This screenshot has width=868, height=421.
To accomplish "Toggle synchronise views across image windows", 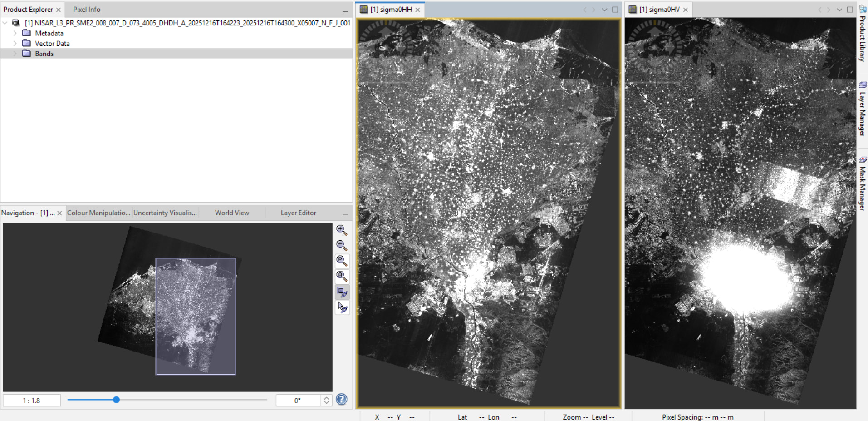I will pos(342,292).
